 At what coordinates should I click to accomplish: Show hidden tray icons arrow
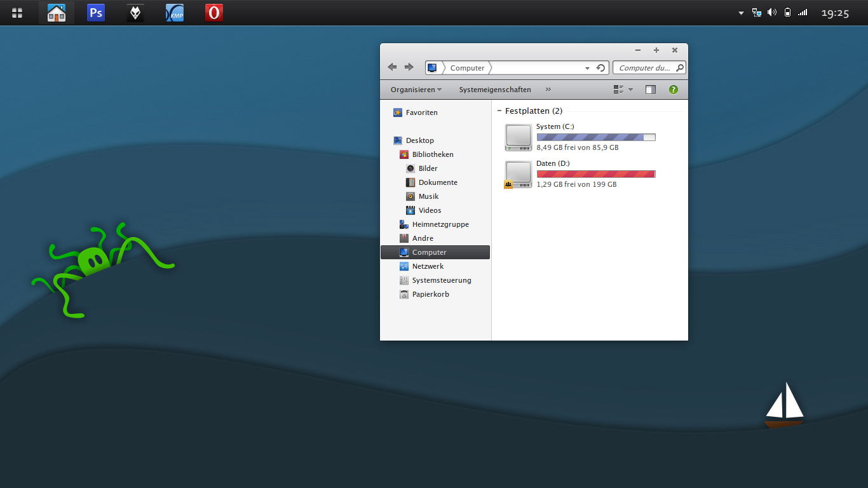tap(741, 13)
